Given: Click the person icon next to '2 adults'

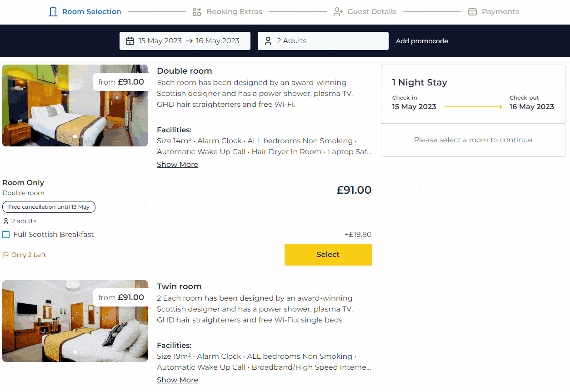Looking at the screenshot, I should point(5,221).
